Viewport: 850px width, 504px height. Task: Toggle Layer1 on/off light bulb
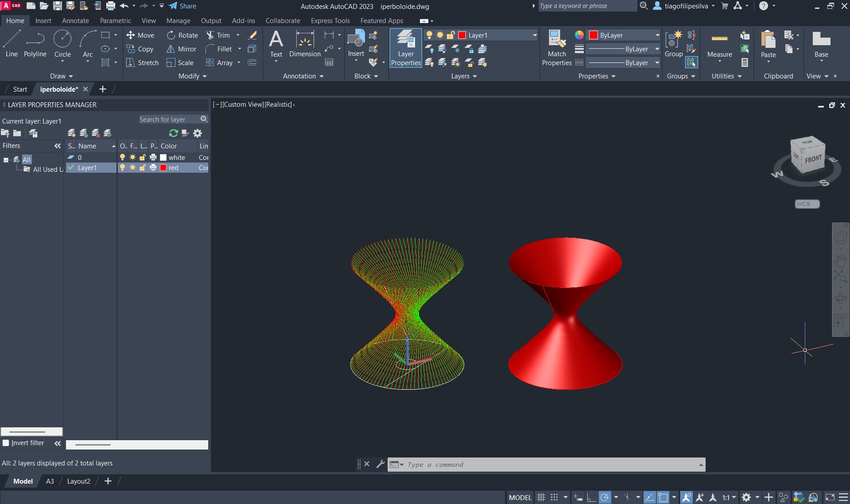click(123, 167)
